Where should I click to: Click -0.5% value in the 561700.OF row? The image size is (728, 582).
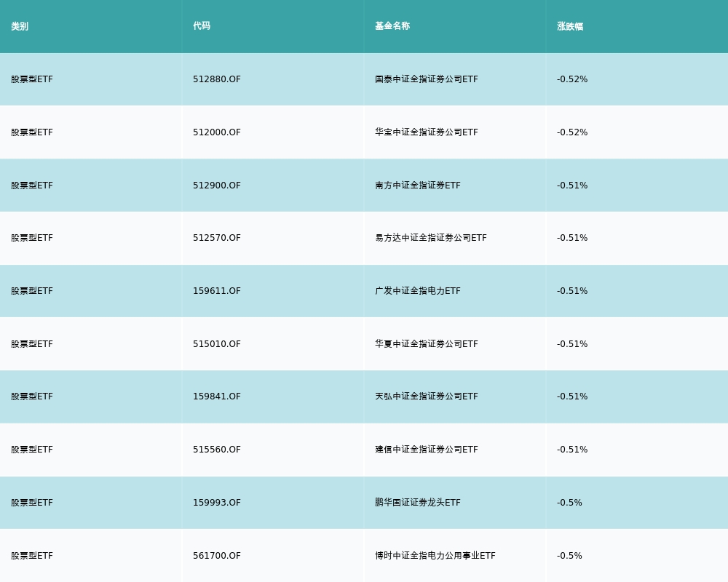[x=569, y=556]
